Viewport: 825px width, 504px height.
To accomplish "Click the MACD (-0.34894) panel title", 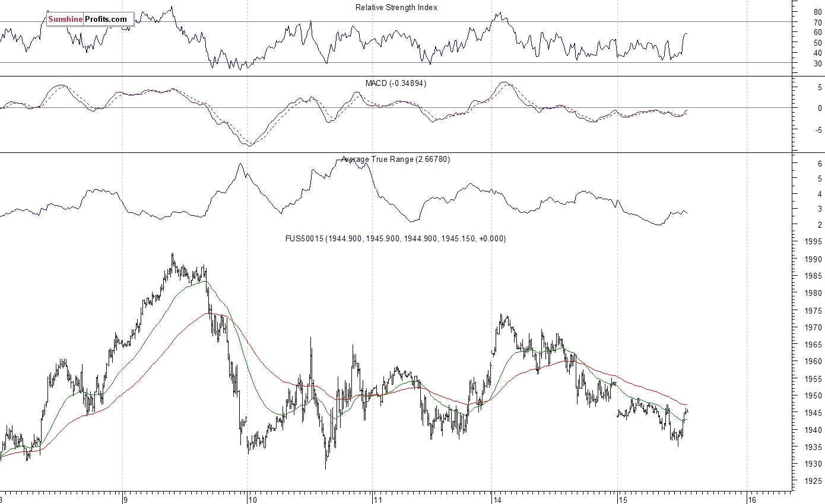I will tap(395, 84).
